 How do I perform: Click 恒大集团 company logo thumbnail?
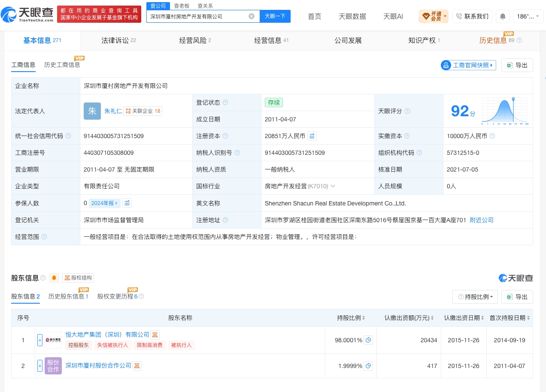click(x=53, y=340)
